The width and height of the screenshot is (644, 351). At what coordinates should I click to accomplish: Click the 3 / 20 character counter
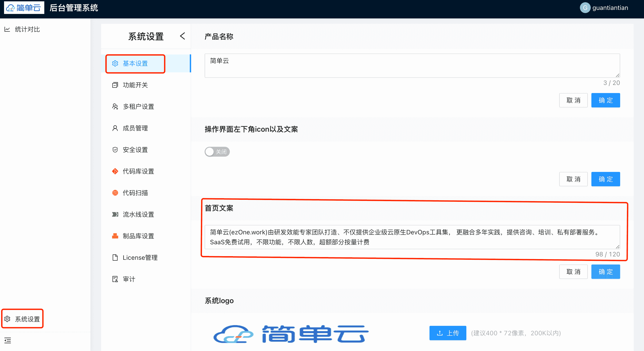click(611, 83)
